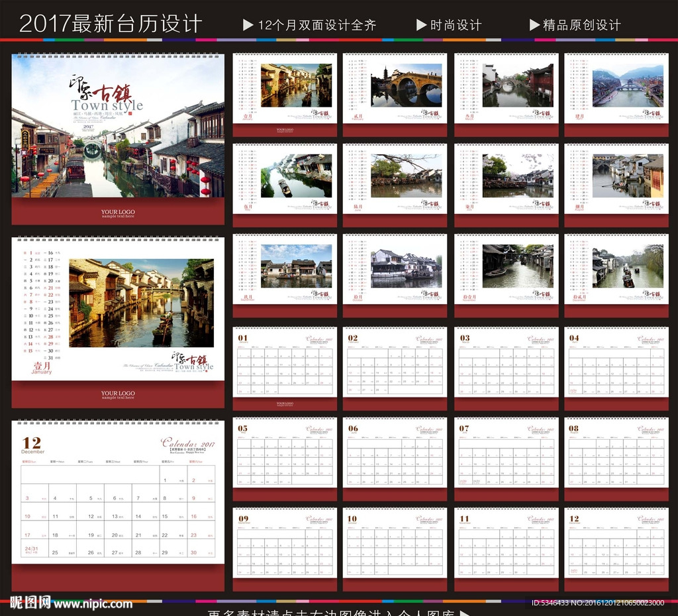Click Calendar 2017 script on the large December page
The height and width of the screenshot is (616, 678).
pos(187,443)
